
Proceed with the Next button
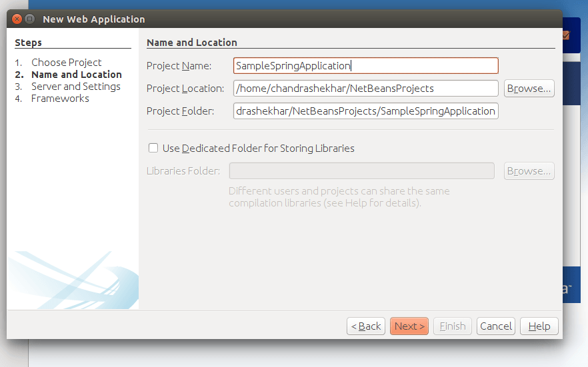409,326
